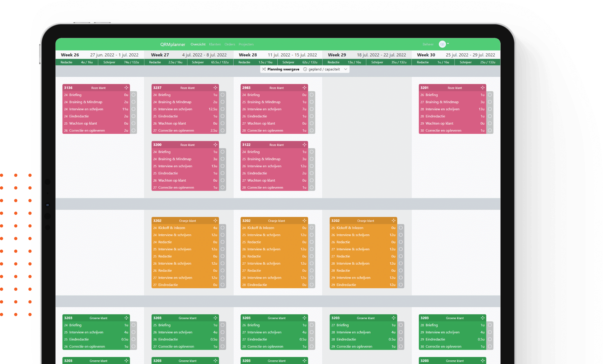Click the move handle on card 3122
Viewport: 603px width, 364px height.
pyautogui.click(x=304, y=145)
